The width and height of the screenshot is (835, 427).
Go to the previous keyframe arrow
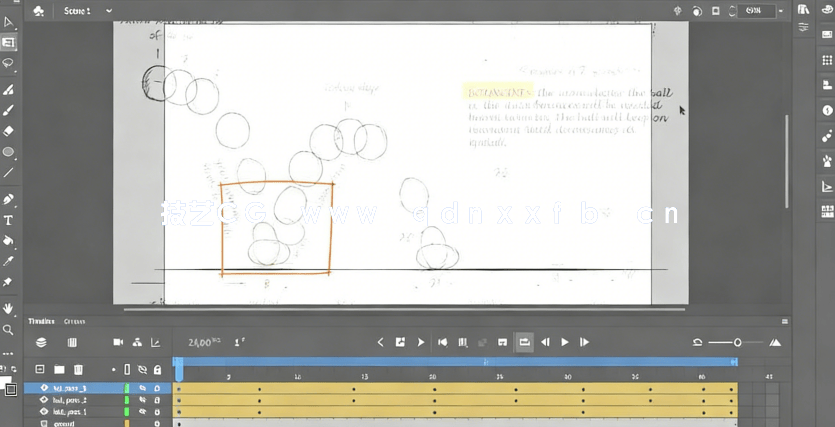(380, 342)
